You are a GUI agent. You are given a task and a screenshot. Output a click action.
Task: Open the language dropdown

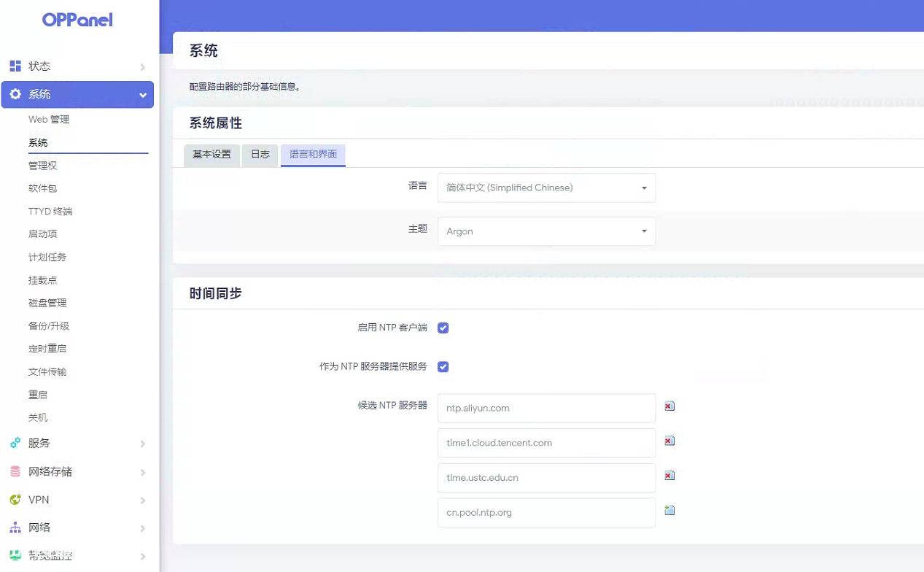546,188
